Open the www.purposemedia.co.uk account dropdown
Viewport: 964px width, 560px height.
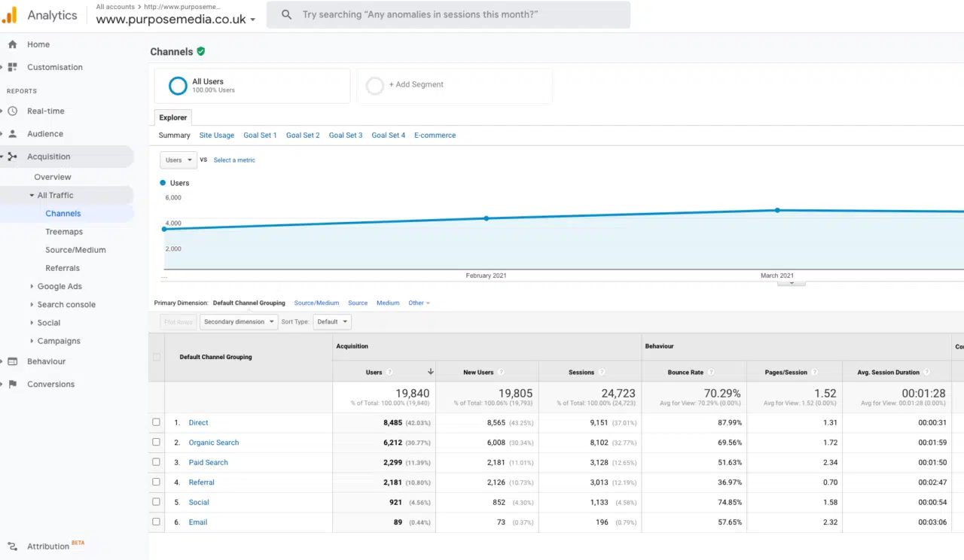(x=175, y=20)
